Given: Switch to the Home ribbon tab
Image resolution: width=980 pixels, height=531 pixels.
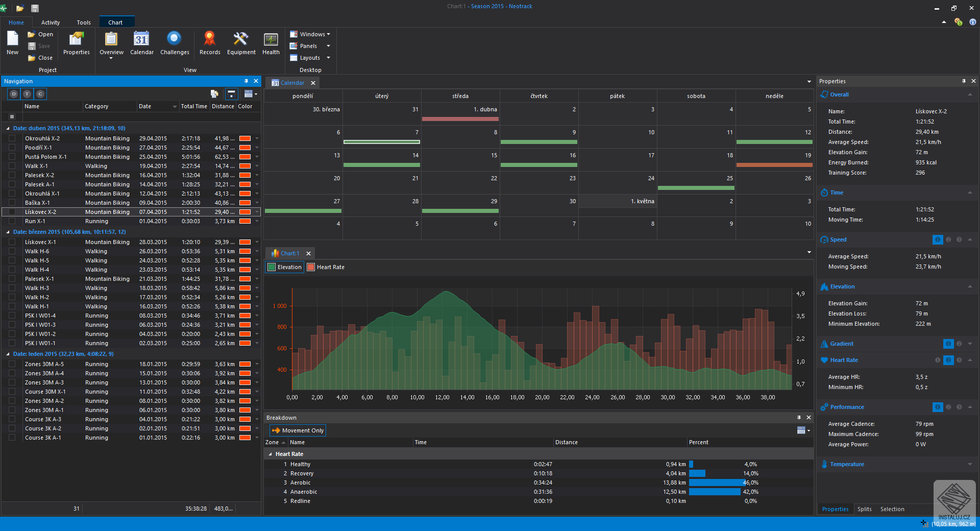Looking at the screenshot, I should click(16, 22).
